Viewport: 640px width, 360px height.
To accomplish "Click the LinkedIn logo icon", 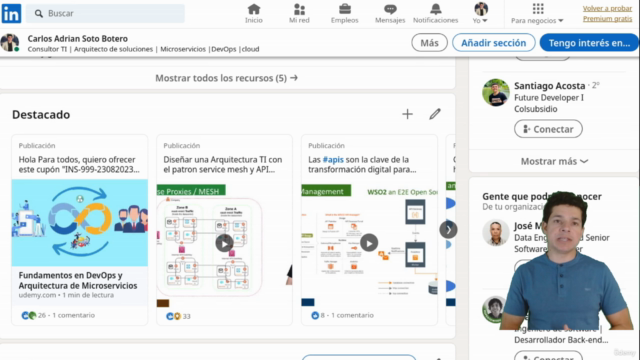I will click(x=11, y=13).
